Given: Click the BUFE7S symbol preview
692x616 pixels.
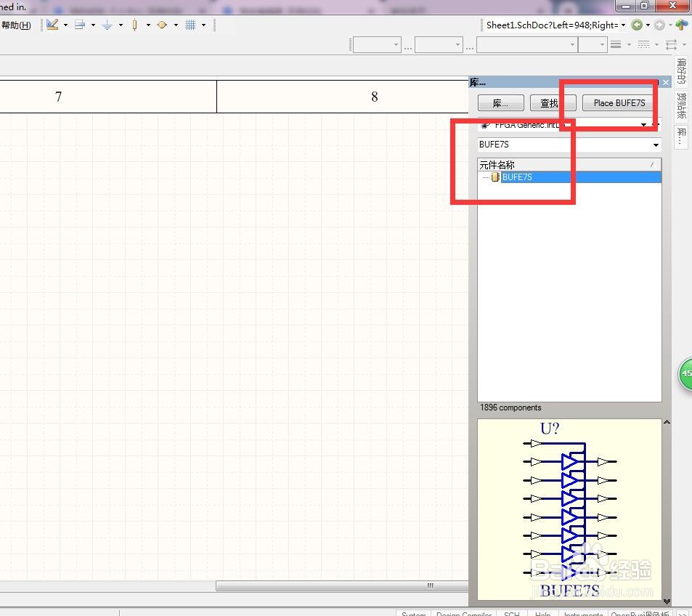Looking at the screenshot, I should pyautogui.click(x=569, y=509).
